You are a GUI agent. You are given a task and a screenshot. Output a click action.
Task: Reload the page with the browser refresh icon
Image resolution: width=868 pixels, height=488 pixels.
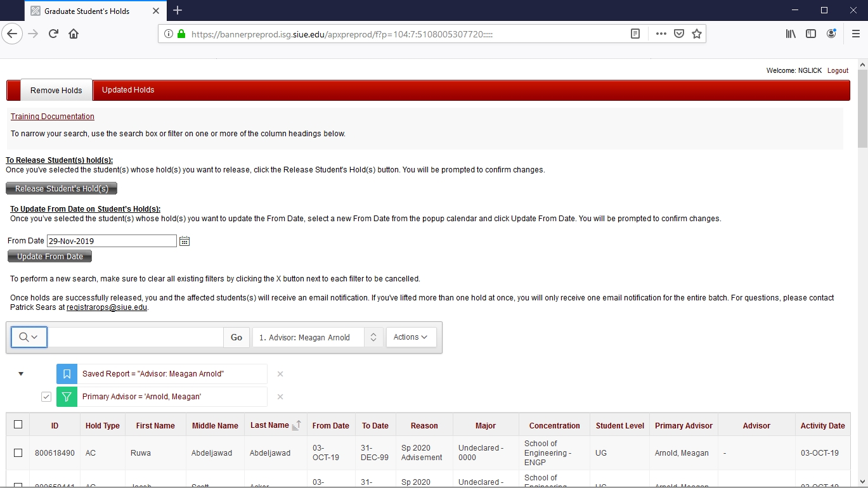[53, 34]
